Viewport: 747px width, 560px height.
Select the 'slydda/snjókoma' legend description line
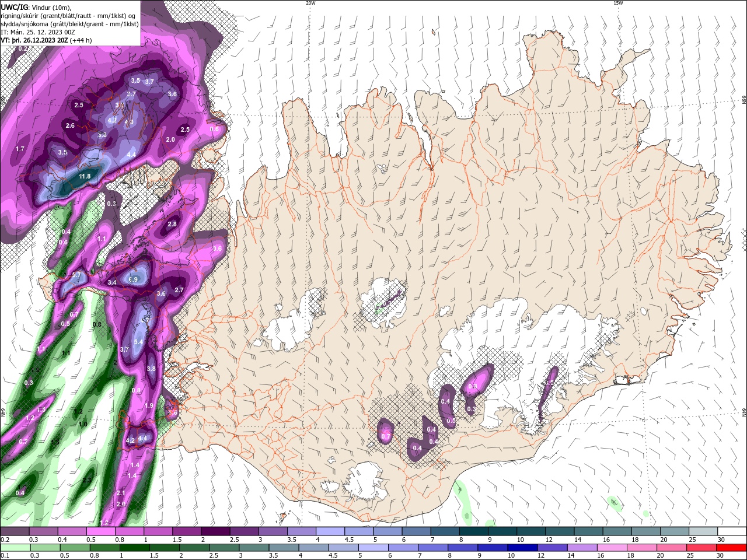(x=70, y=24)
